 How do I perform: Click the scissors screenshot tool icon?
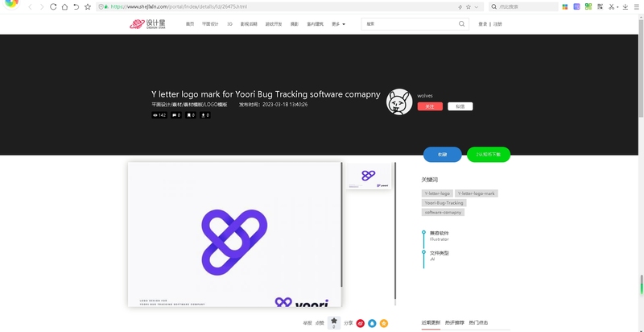point(612,6)
